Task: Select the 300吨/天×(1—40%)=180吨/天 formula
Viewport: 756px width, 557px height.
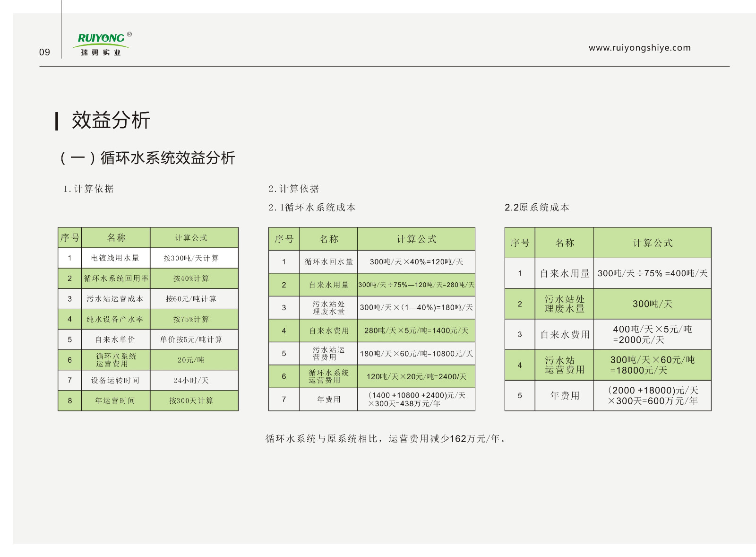Action: (x=416, y=308)
